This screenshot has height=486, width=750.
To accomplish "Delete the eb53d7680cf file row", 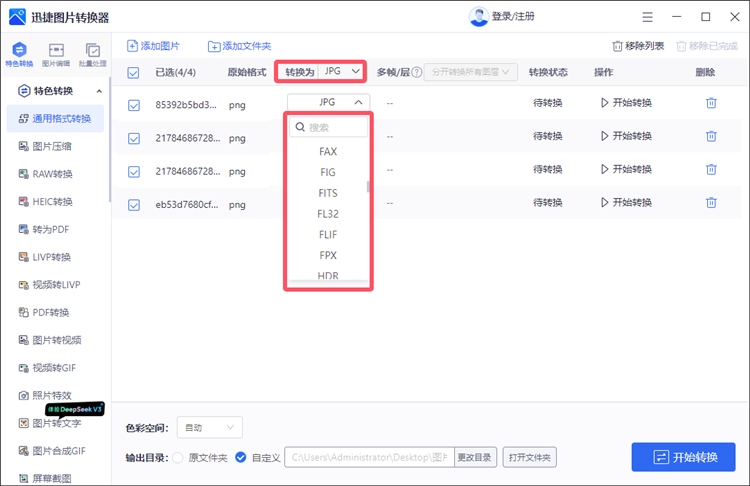I will click(711, 203).
